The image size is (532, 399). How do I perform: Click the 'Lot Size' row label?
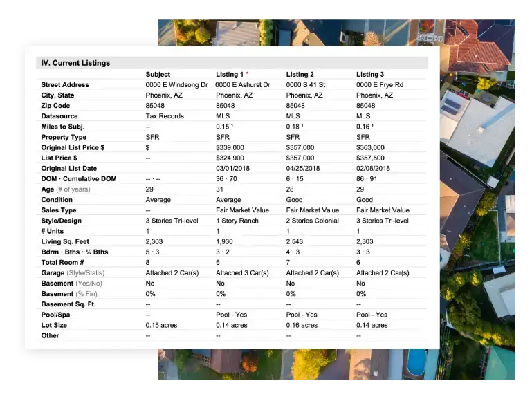(54, 325)
